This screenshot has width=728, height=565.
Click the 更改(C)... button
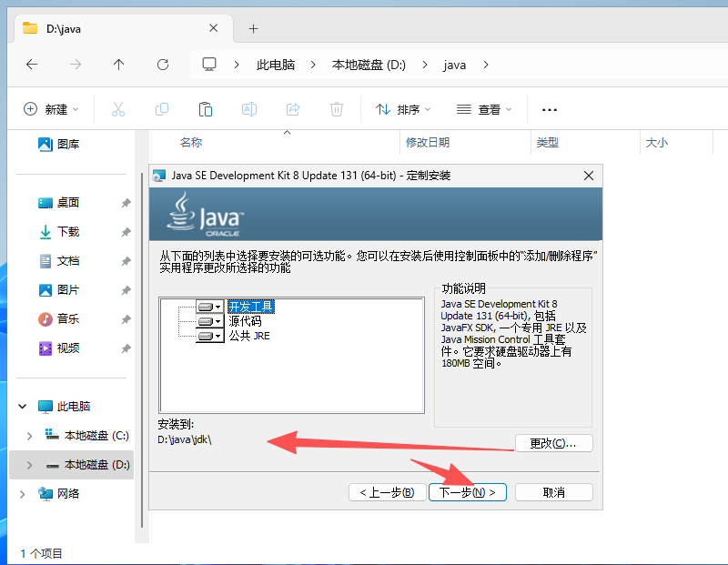[x=553, y=443]
